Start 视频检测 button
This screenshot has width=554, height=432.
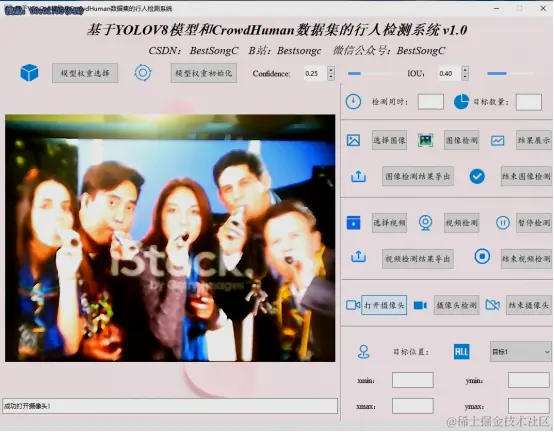(x=461, y=223)
